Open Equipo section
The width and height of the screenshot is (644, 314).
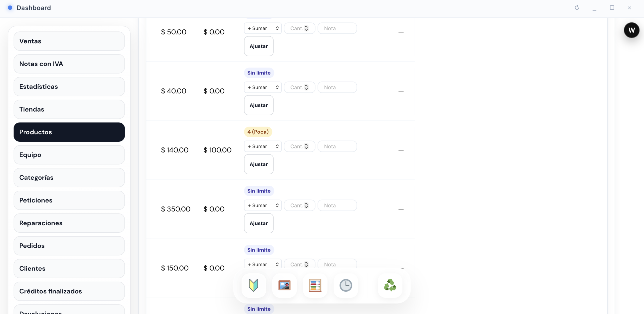coord(69,155)
